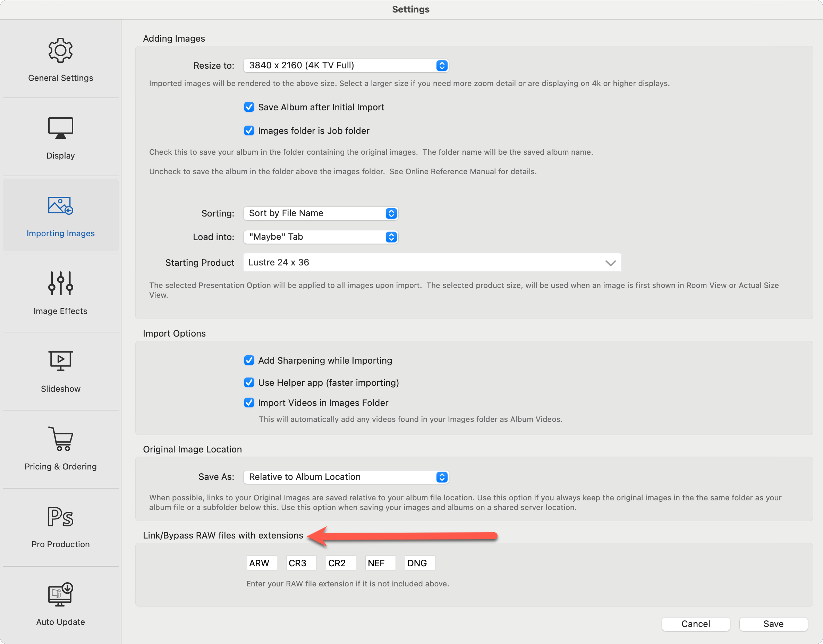Open General Settings gear icon
The height and width of the screenshot is (644, 823).
click(60, 50)
